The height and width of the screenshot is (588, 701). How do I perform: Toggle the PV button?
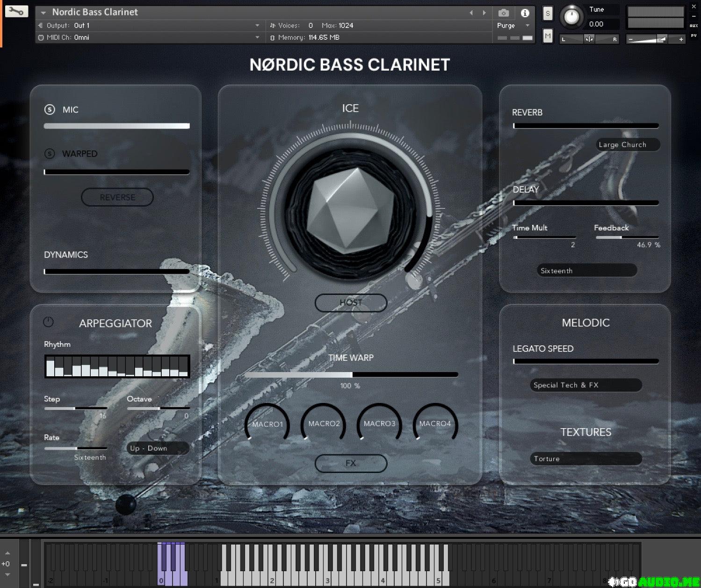tap(694, 36)
